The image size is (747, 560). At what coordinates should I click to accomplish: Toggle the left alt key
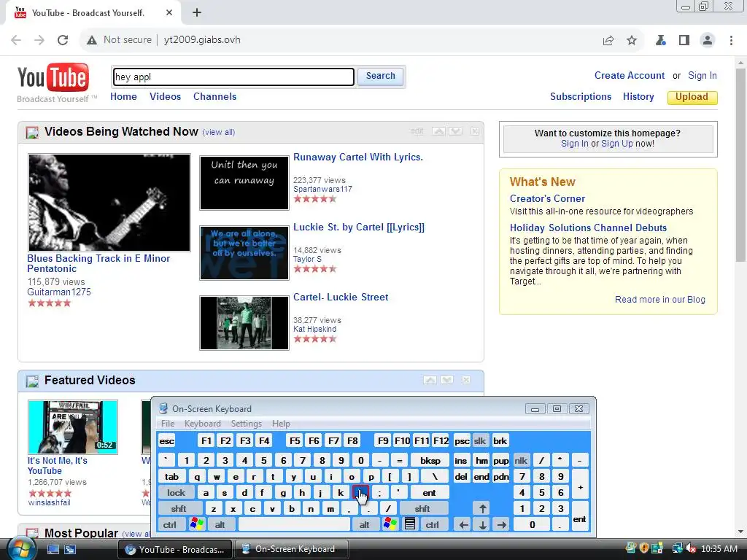click(220, 525)
